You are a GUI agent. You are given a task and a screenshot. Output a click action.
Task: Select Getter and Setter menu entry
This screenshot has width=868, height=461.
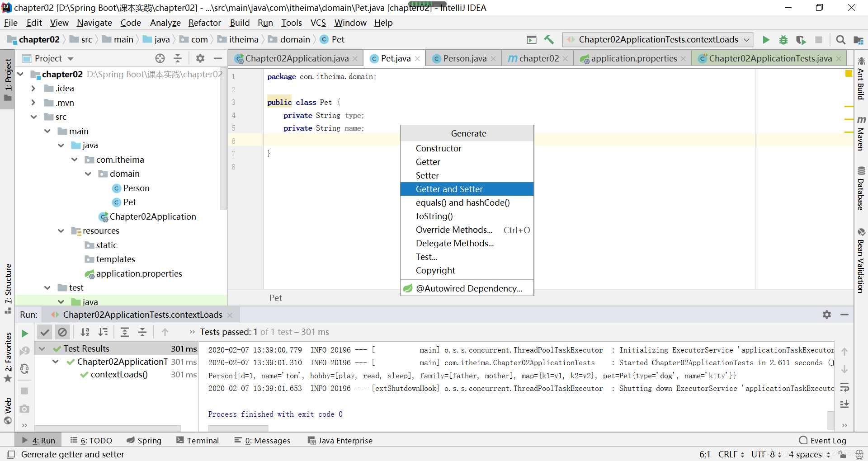467,189
